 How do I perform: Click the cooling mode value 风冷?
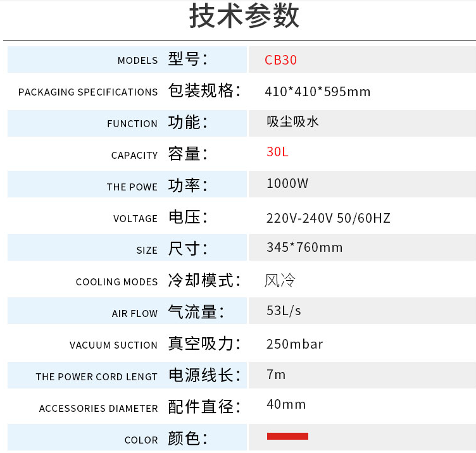(280, 280)
